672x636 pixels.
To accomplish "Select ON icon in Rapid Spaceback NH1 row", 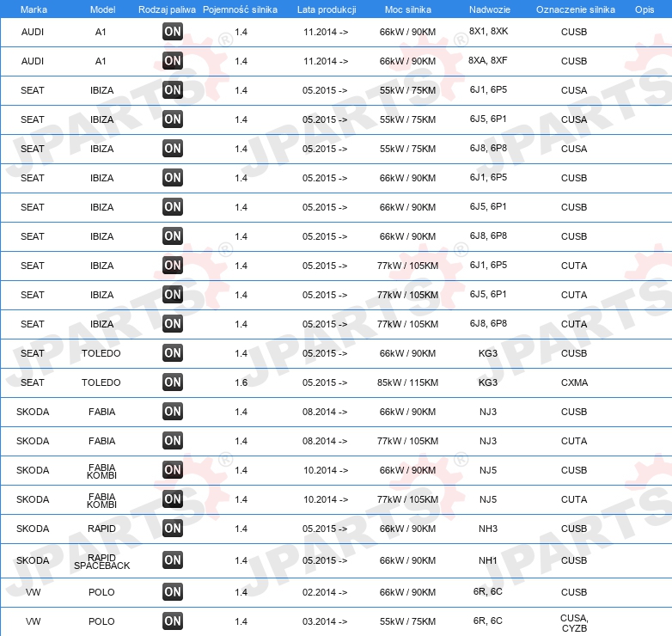I will click(x=173, y=560).
